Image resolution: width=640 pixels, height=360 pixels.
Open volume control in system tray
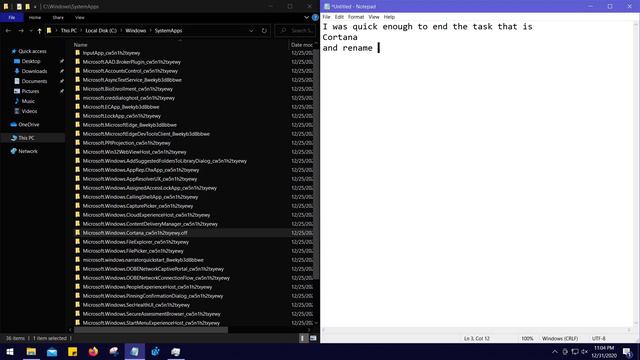584,351
